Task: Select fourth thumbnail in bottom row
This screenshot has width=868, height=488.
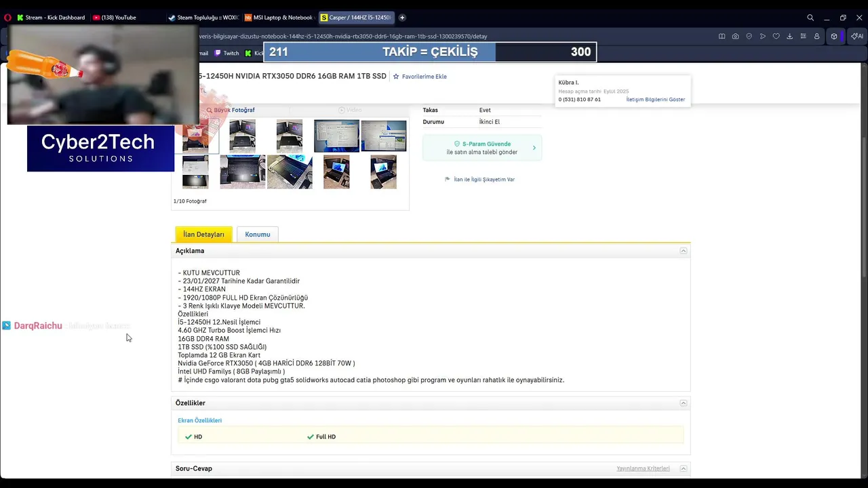Action: (x=336, y=171)
